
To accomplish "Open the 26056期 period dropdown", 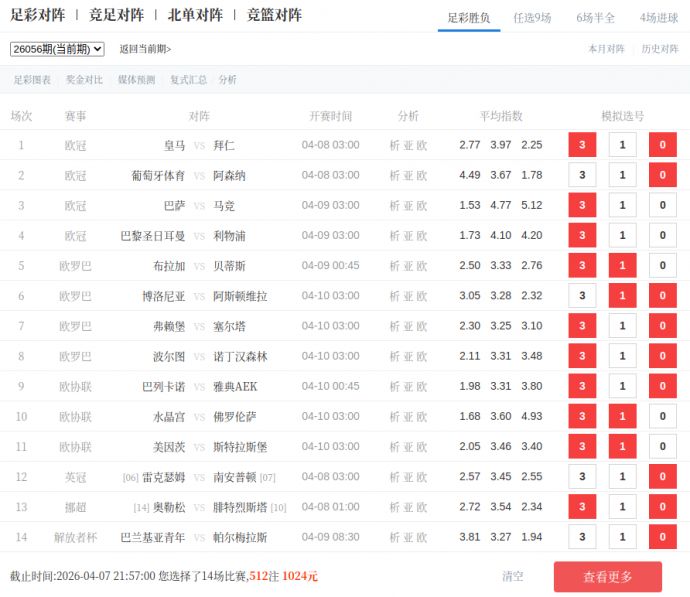I will click(x=57, y=49).
